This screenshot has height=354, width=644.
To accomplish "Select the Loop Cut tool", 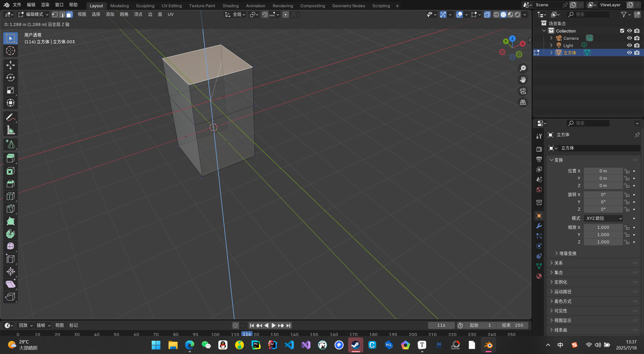I will coord(10,196).
